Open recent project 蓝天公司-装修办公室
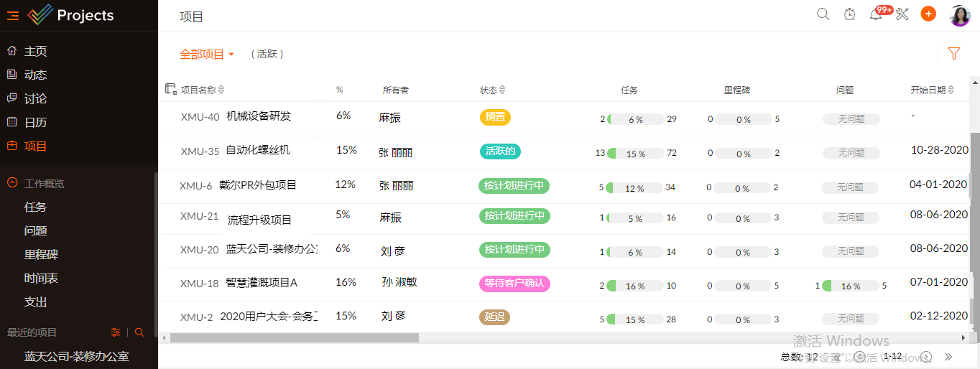 click(76, 356)
